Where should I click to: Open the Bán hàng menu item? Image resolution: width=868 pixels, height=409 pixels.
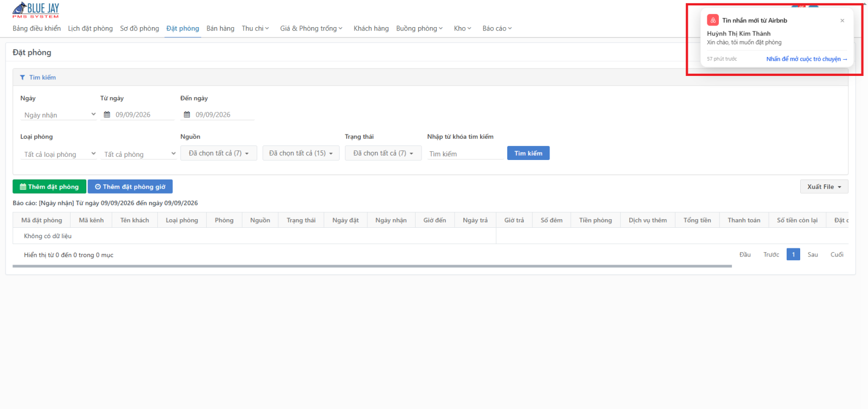220,28
